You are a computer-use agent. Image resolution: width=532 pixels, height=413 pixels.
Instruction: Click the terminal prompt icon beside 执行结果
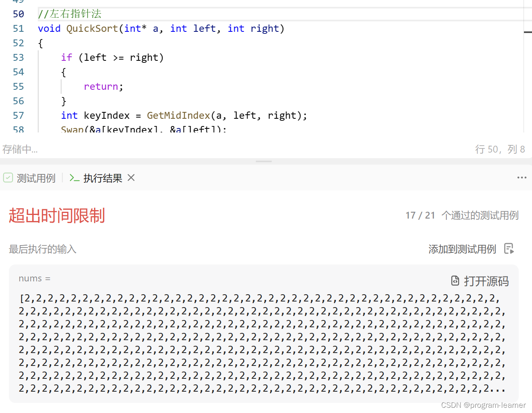coord(74,178)
